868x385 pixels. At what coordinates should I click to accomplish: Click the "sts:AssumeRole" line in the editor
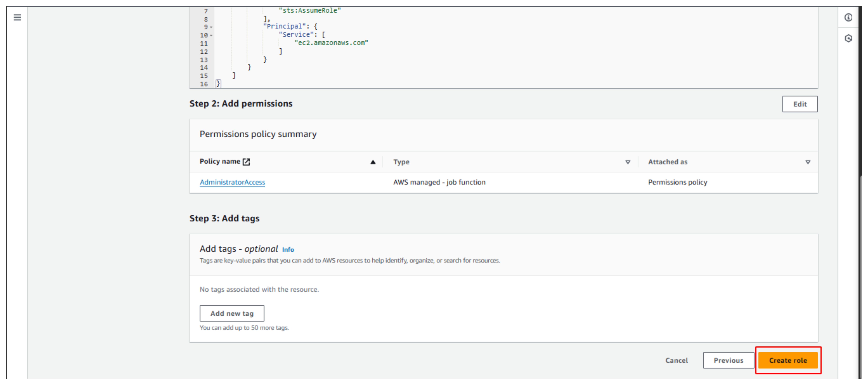310,11
